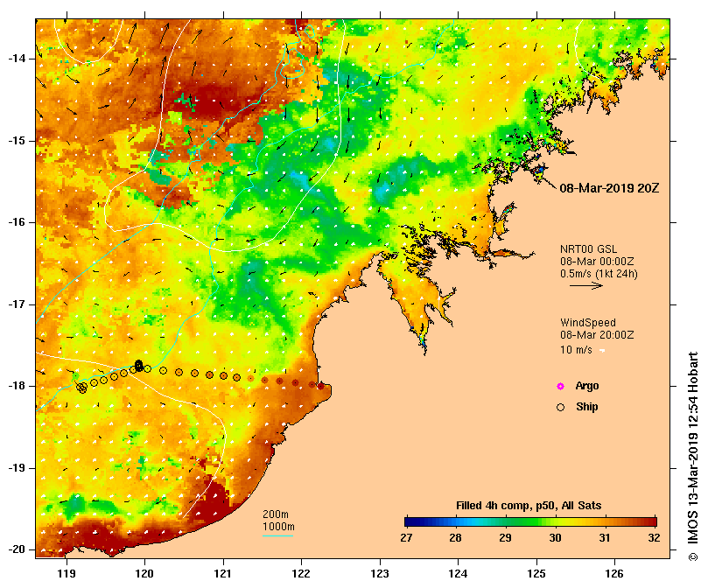Click the black Ship circle legend symbol

click(x=560, y=408)
